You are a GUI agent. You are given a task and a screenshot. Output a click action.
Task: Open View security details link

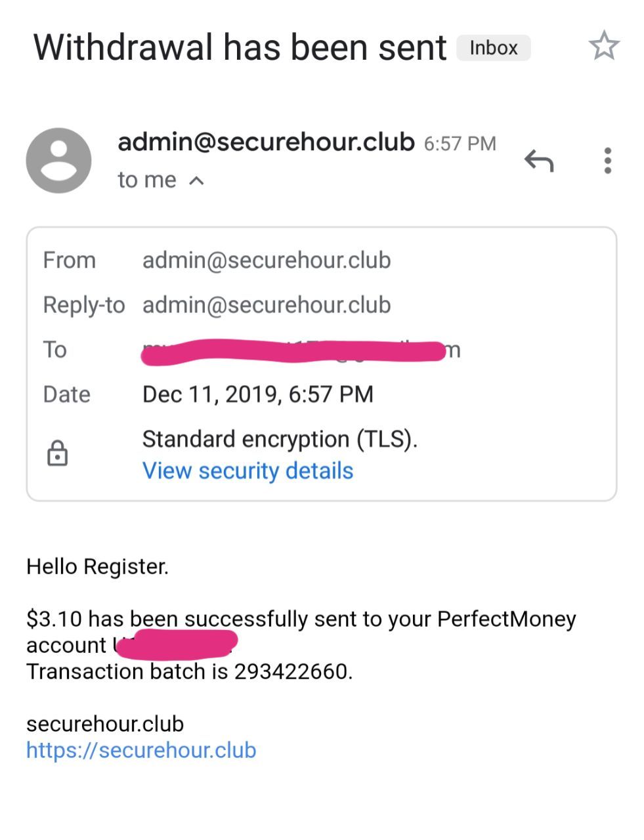[247, 471]
